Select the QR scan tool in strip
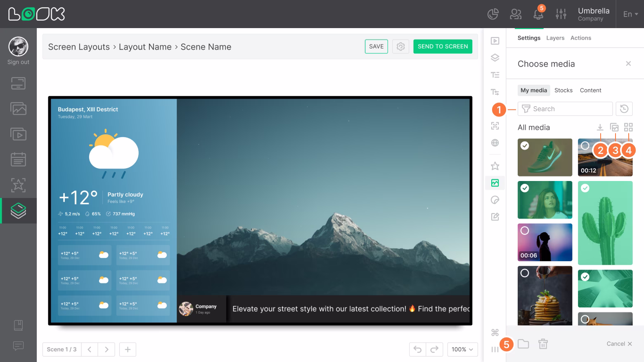This screenshot has height=362, width=644. click(x=495, y=126)
